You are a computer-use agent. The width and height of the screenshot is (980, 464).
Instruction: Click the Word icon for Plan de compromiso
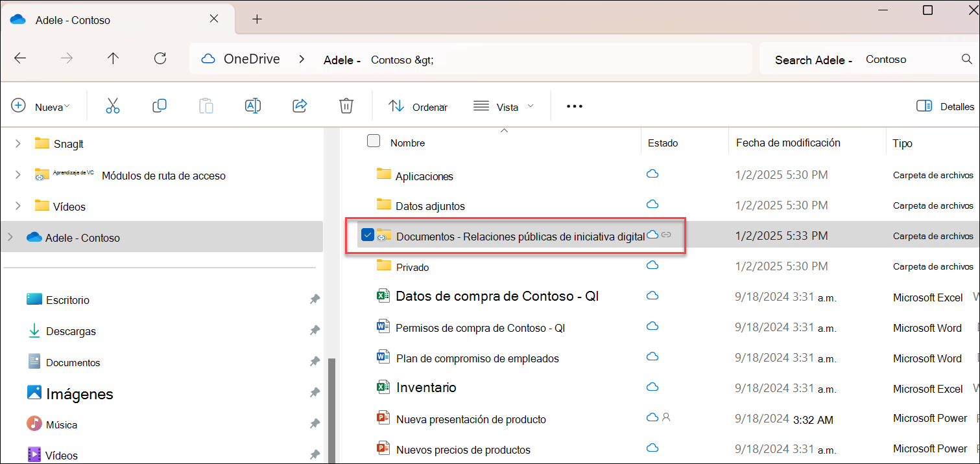point(383,358)
